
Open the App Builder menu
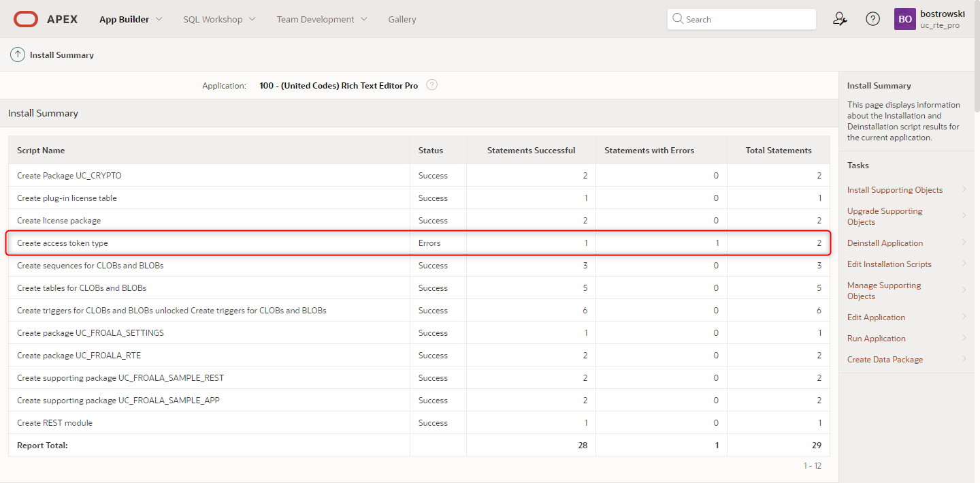click(x=125, y=19)
